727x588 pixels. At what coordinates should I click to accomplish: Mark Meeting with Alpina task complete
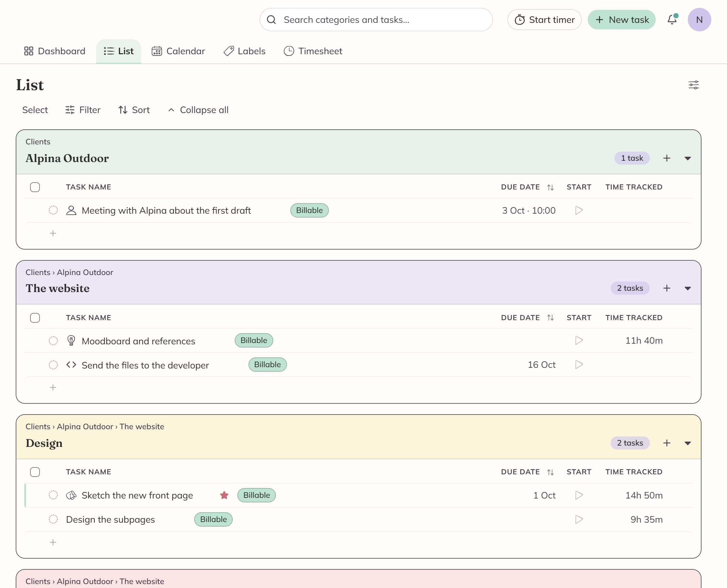pos(53,210)
